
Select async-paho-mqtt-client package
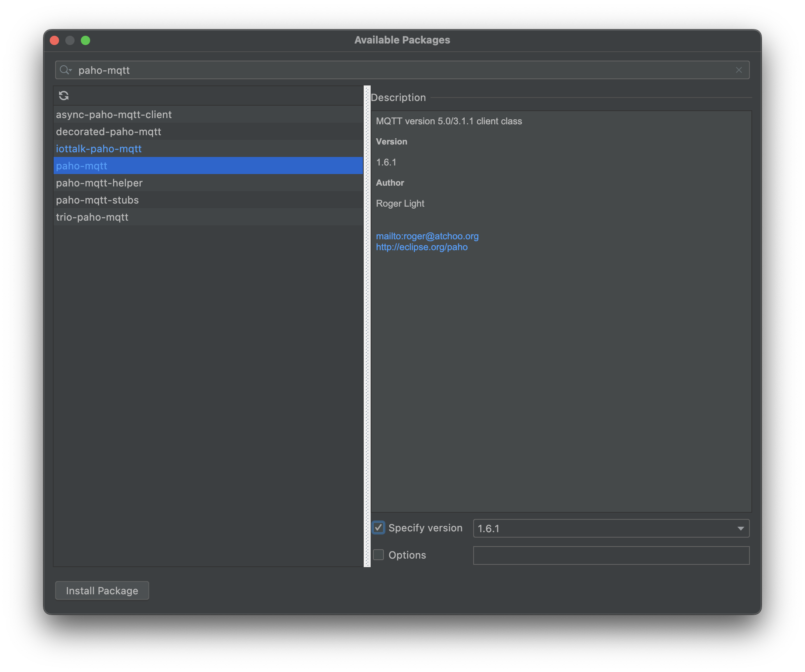114,115
